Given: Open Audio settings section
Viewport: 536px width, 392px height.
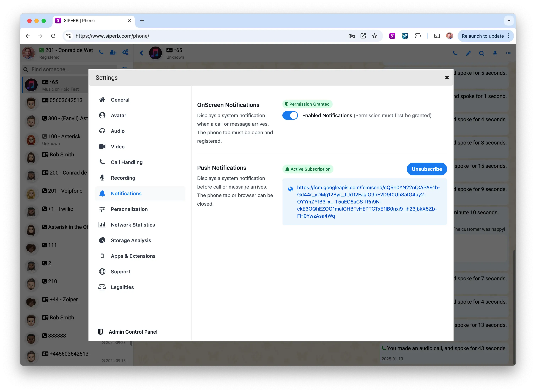Looking at the screenshot, I should pos(140,131).
